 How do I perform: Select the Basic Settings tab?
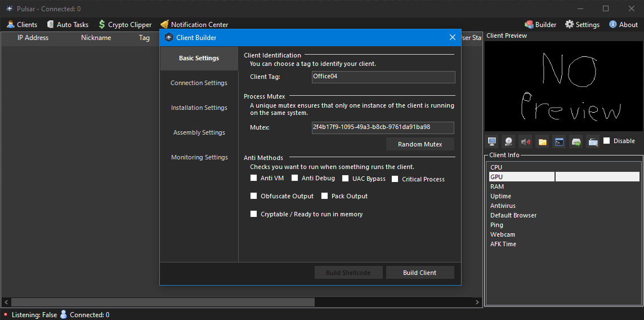pyautogui.click(x=199, y=59)
